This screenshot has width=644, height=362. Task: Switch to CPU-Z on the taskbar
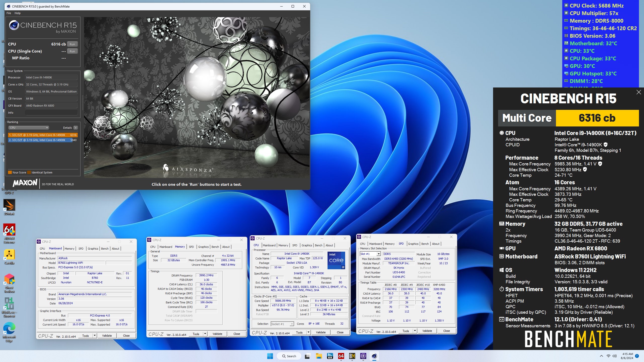click(363, 356)
